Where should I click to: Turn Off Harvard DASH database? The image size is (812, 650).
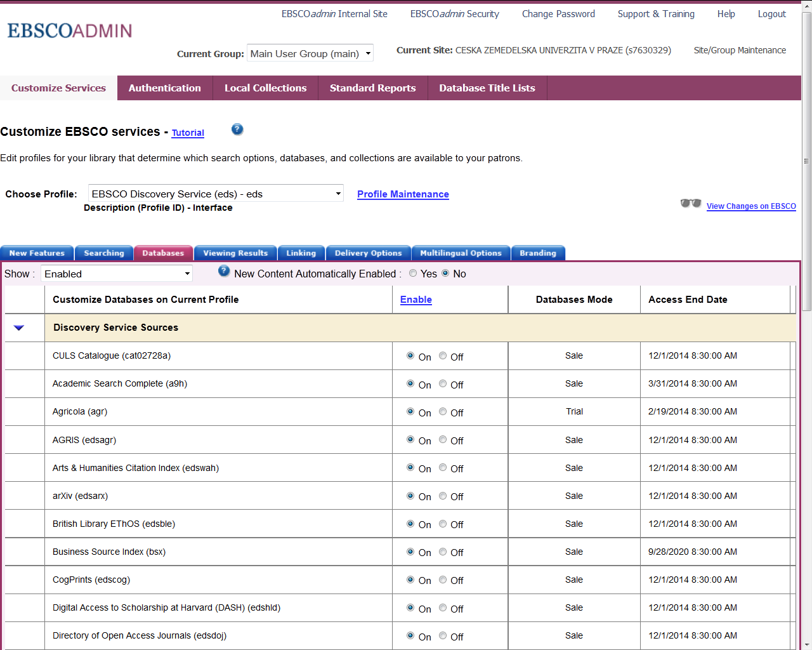click(x=443, y=607)
